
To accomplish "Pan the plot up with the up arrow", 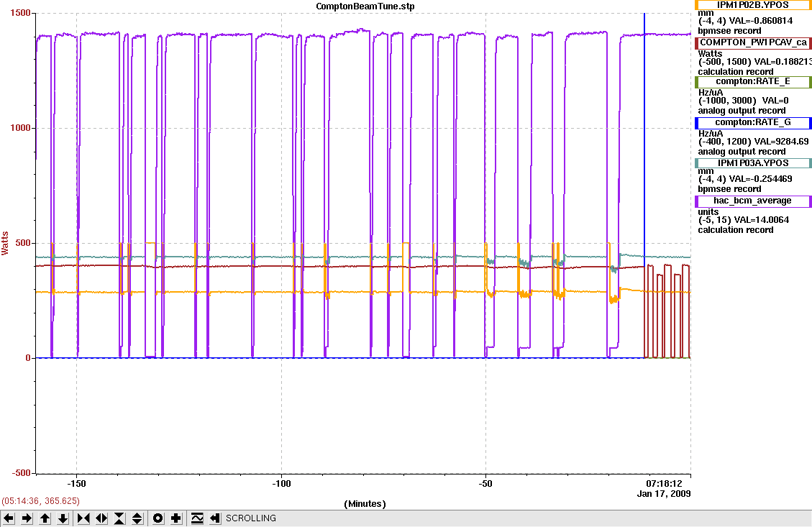I will point(45,518).
